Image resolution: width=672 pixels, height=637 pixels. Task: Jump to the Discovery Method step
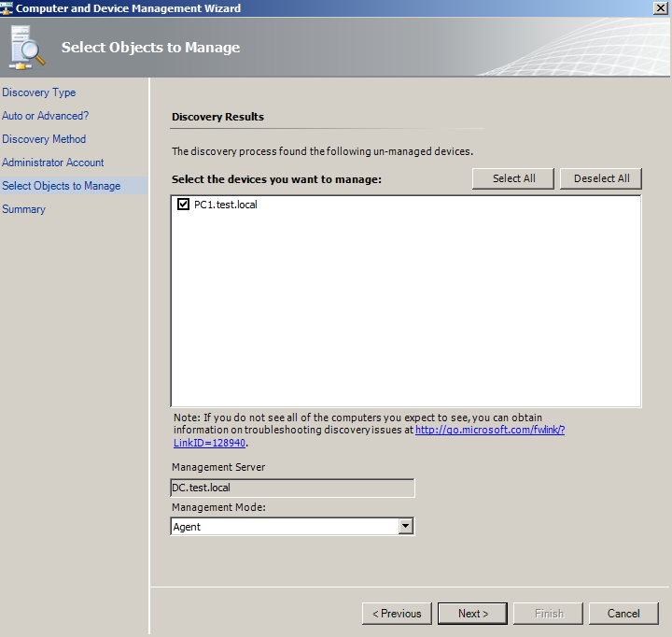click(x=44, y=139)
